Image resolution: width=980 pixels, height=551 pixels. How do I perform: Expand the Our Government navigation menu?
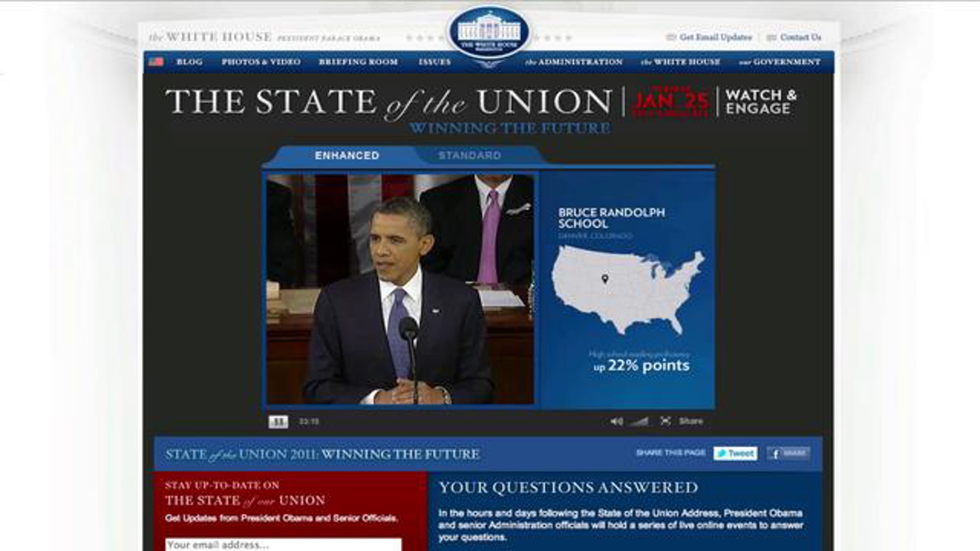pos(780,62)
